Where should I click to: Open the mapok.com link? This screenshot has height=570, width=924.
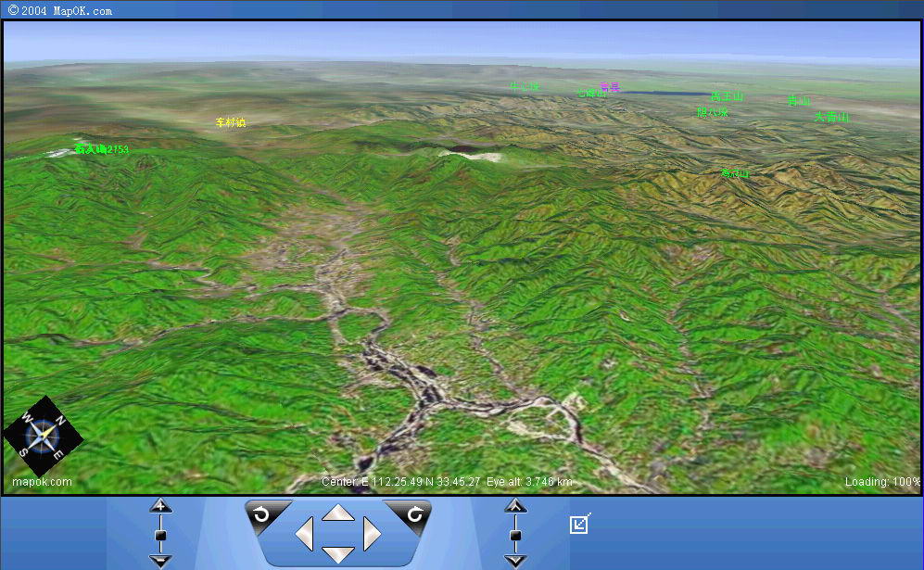(x=42, y=482)
